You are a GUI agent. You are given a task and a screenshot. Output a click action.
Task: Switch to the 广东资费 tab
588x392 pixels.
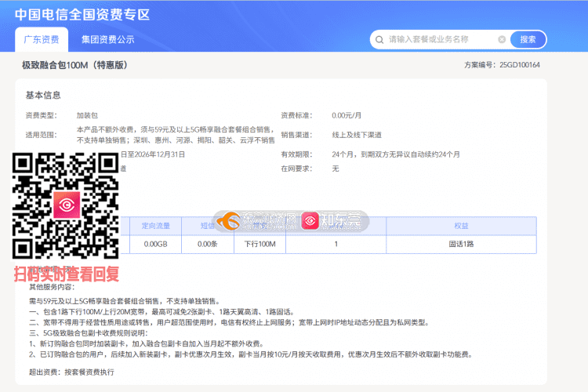click(x=40, y=39)
